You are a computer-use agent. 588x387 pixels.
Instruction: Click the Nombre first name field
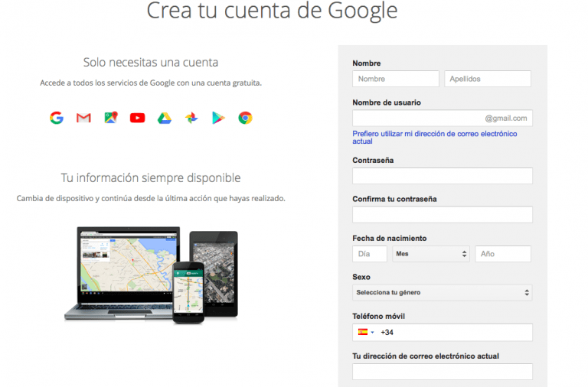396,79
